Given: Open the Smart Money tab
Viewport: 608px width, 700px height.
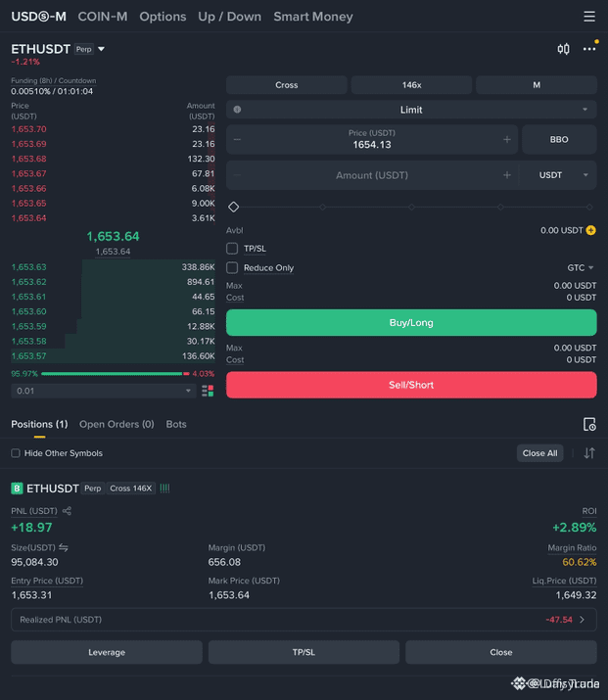Looking at the screenshot, I should click(x=313, y=17).
